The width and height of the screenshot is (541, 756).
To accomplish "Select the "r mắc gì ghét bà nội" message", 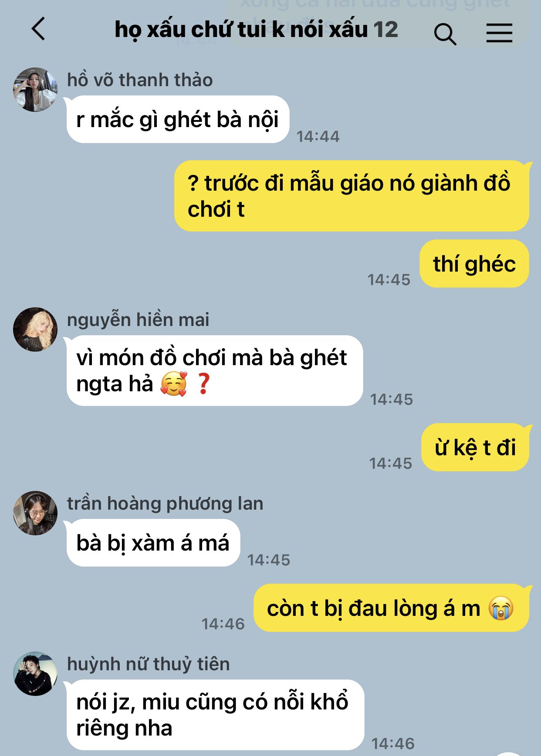I will pos(178,119).
